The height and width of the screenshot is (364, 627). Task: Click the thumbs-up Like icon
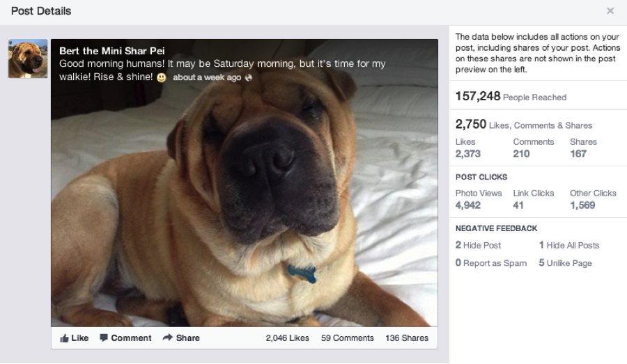[64, 338]
